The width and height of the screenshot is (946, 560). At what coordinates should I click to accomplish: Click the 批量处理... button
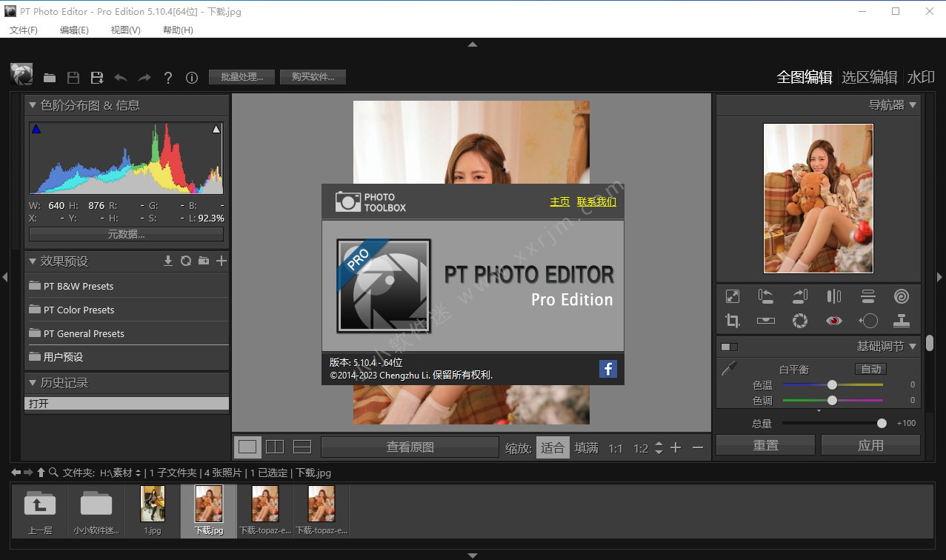tap(242, 77)
